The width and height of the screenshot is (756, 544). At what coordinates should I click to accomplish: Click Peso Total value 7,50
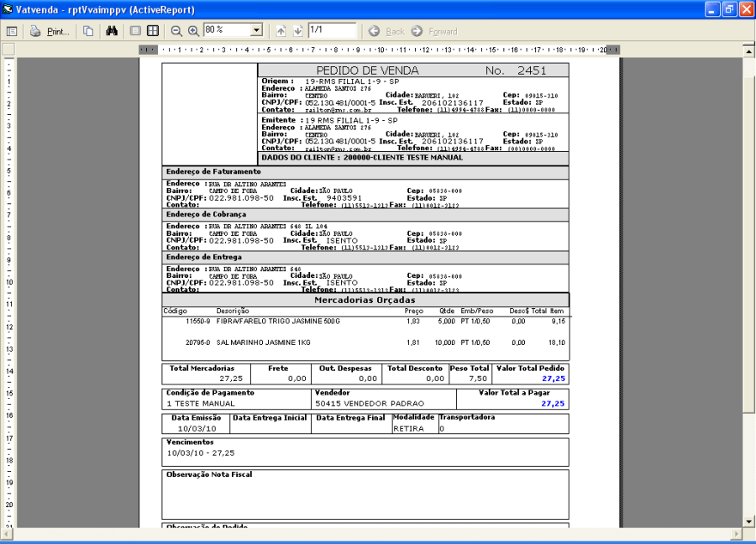point(478,379)
